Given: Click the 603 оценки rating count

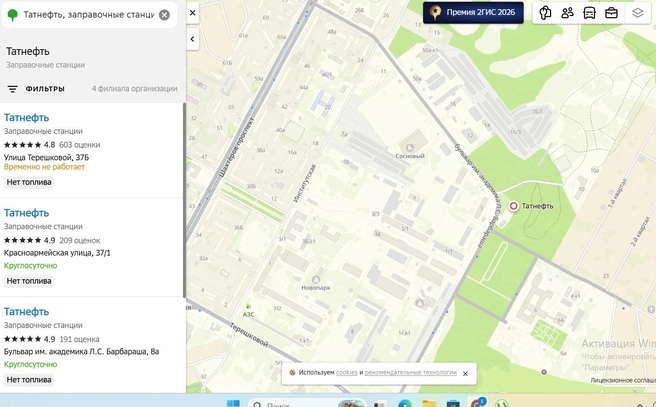Looking at the screenshot, I should tap(79, 145).
